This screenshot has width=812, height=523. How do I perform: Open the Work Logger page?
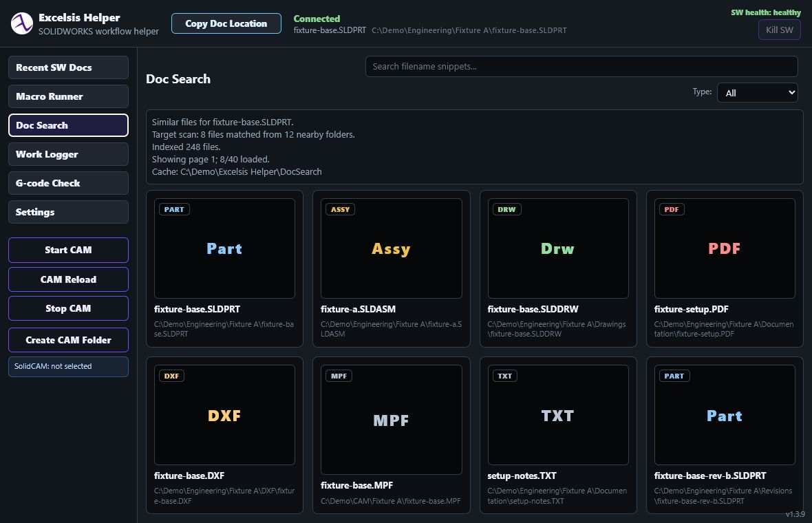(68, 154)
